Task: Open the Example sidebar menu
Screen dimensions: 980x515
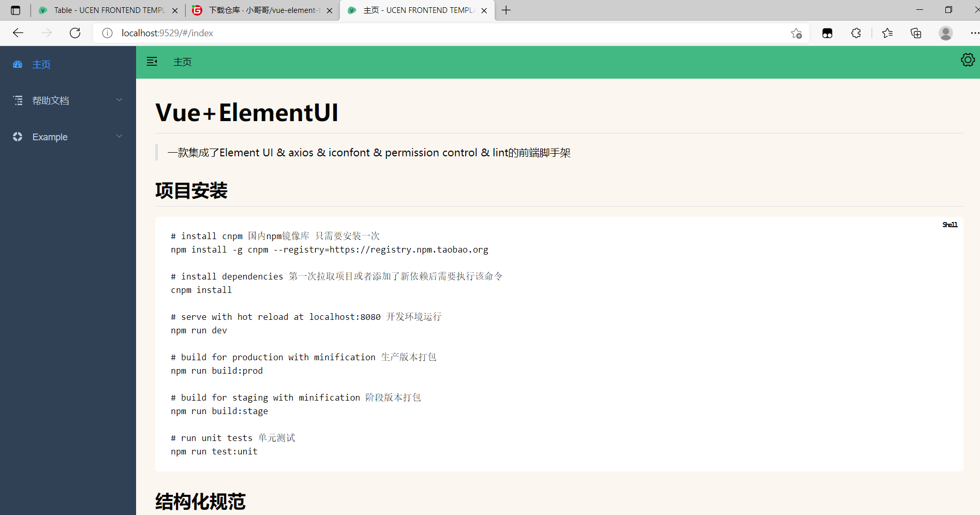Action: pos(68,137)
